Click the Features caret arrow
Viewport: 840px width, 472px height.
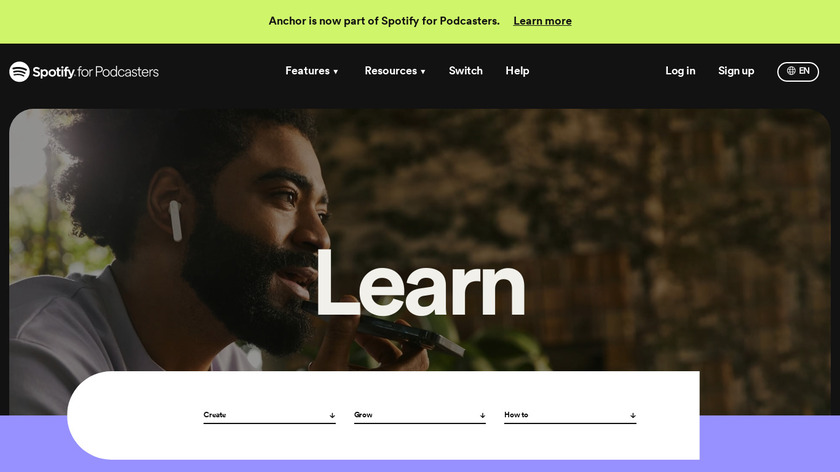point(336,72)
